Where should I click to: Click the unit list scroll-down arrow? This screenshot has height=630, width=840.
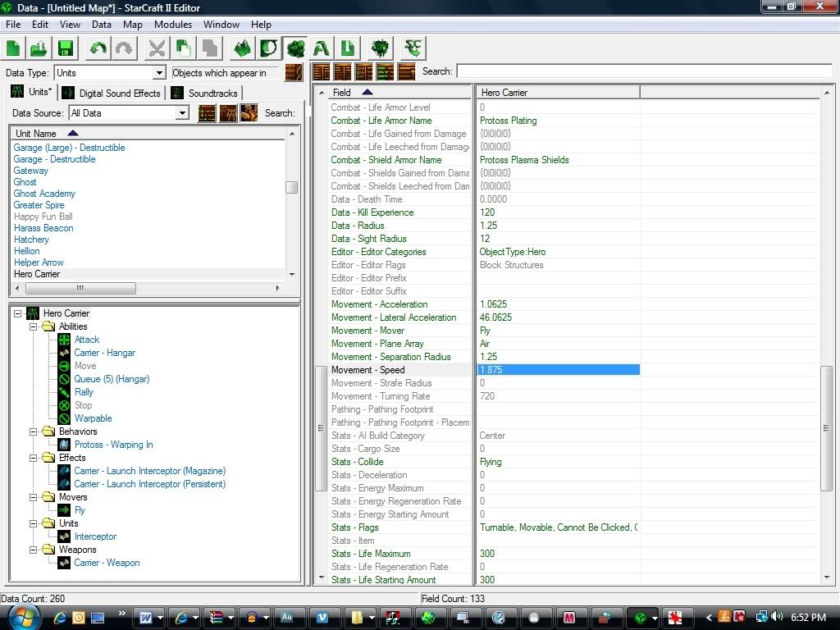(x=292, y=274)
